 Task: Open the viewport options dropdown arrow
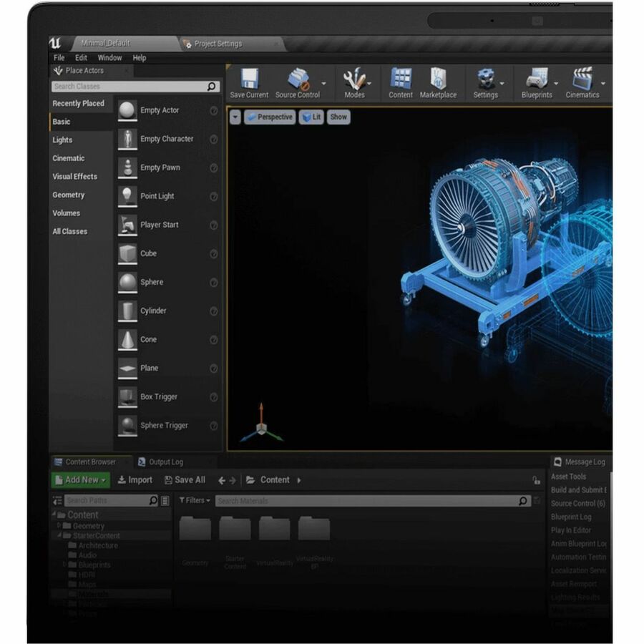pyautogui.click(x=235, y=117)
